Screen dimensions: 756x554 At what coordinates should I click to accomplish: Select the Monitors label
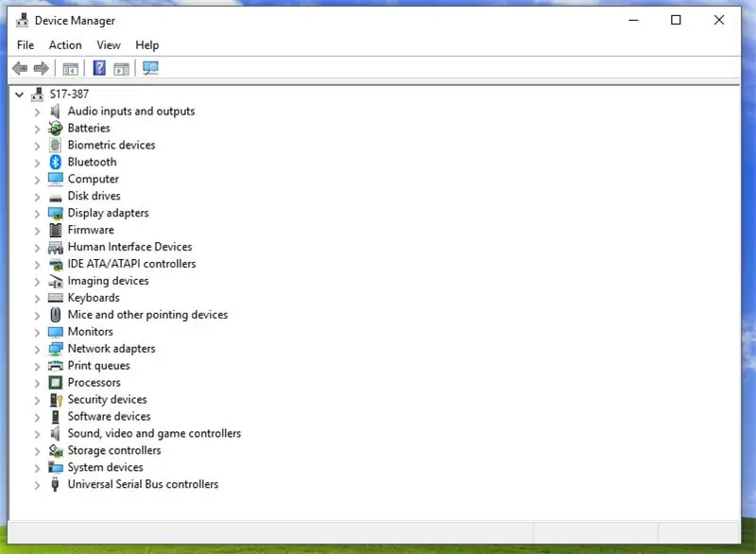tap(90, 332)
